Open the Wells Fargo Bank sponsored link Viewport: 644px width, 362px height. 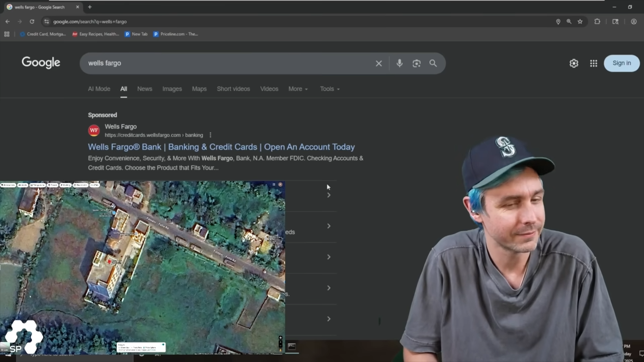click(221, 147)
